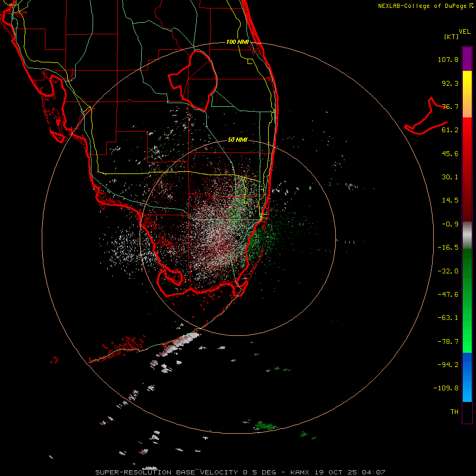Click the SUPER-RESOLUTION BASE VELOCITY caption
This screenshot has height=476, width=476.
pyautogui.click(x=167, y=472)
